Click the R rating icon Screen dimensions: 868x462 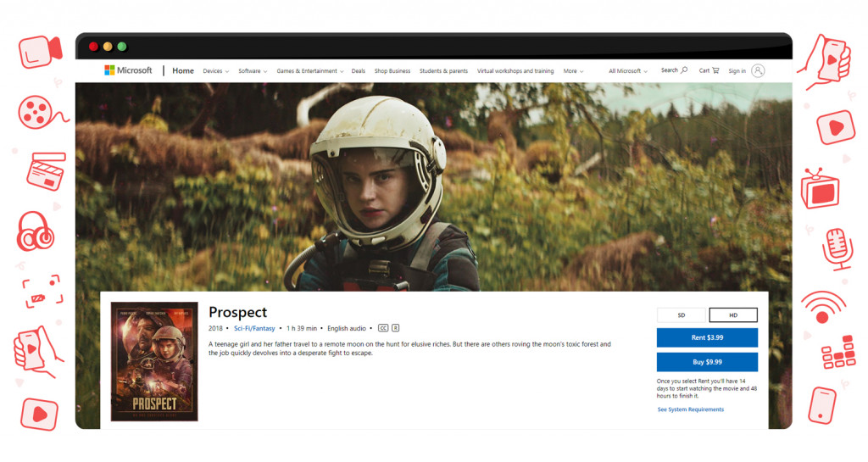click(395, 328)
